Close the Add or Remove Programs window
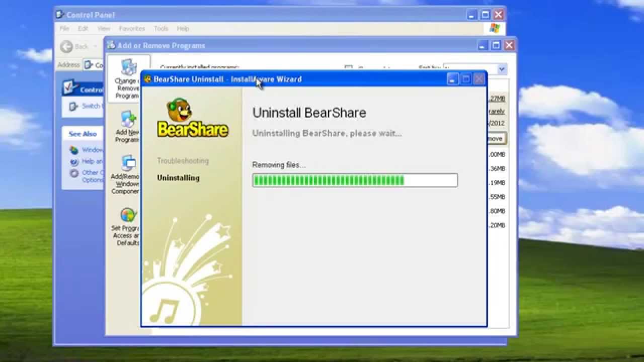Screen dimensions: 644x362 point(510,45)
